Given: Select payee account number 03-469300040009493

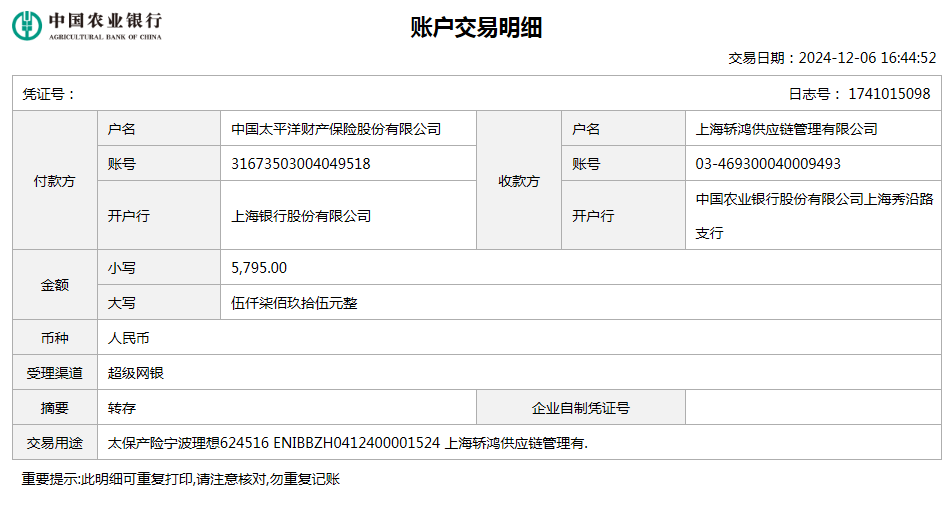Looking at the screenshot, I should [x=768, y=164].
